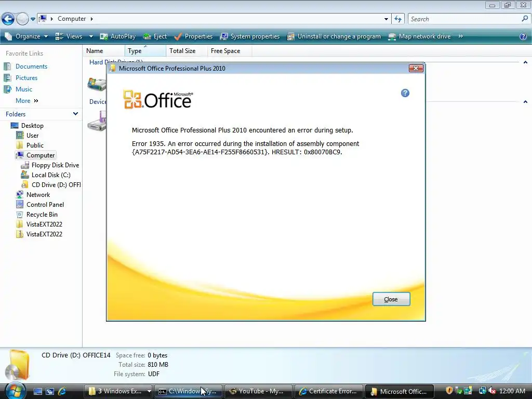This screenshot has width=532, height=399.
Task: Switch to YouTube taskbar window
Action: click(259, 391)
